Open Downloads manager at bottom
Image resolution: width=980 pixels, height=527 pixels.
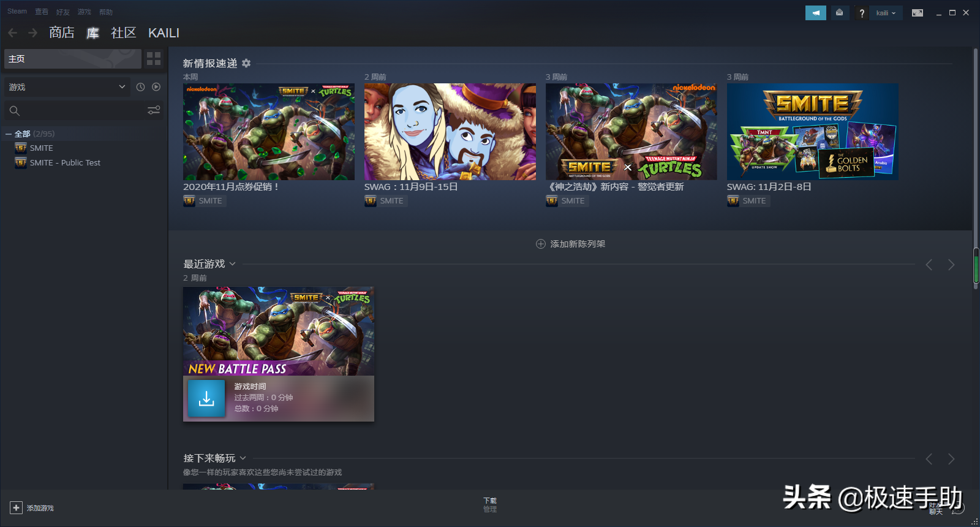[x=490, y=505]
